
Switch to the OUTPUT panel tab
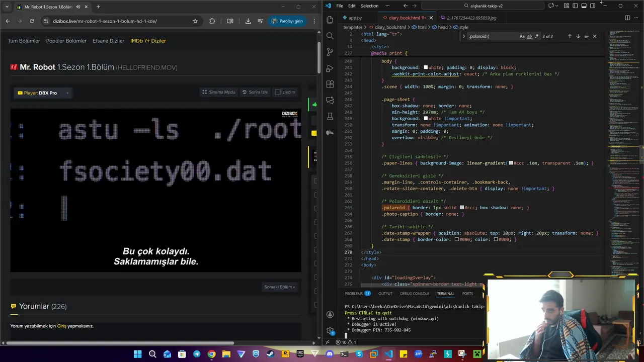click(385, 294)
